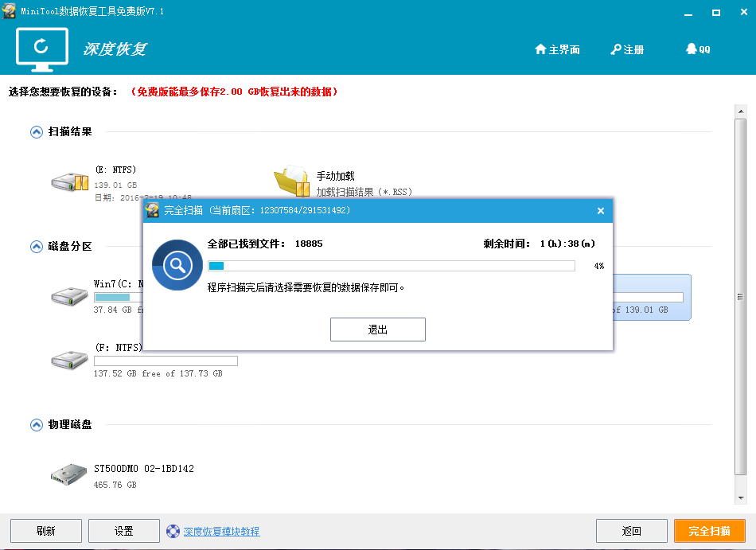Collapse the 扫描结果 section
The image size is (756, 550).
pos(36,132)
